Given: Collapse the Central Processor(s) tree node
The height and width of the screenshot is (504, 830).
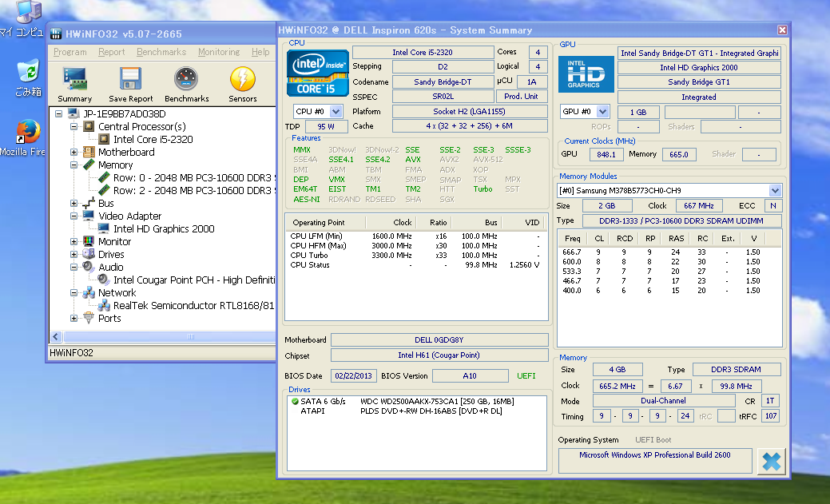Looking at the screenshot, I should point(74,126).
